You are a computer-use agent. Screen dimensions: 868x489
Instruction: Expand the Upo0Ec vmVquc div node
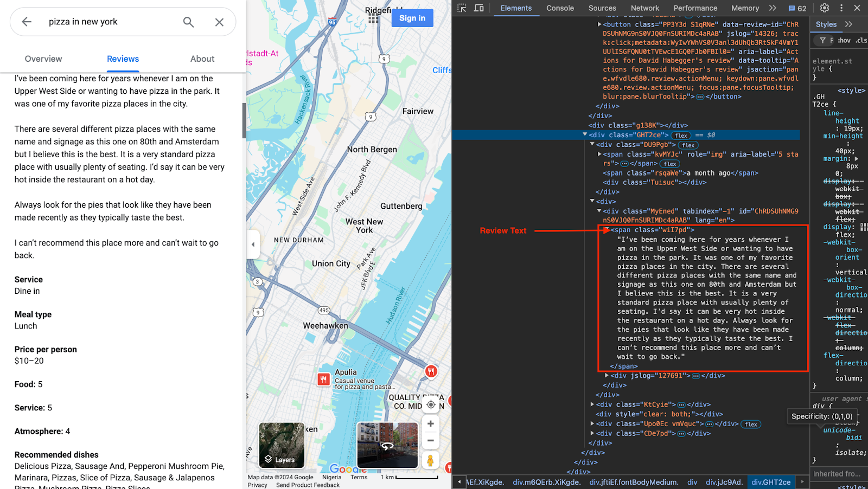(x=592, y=423)
